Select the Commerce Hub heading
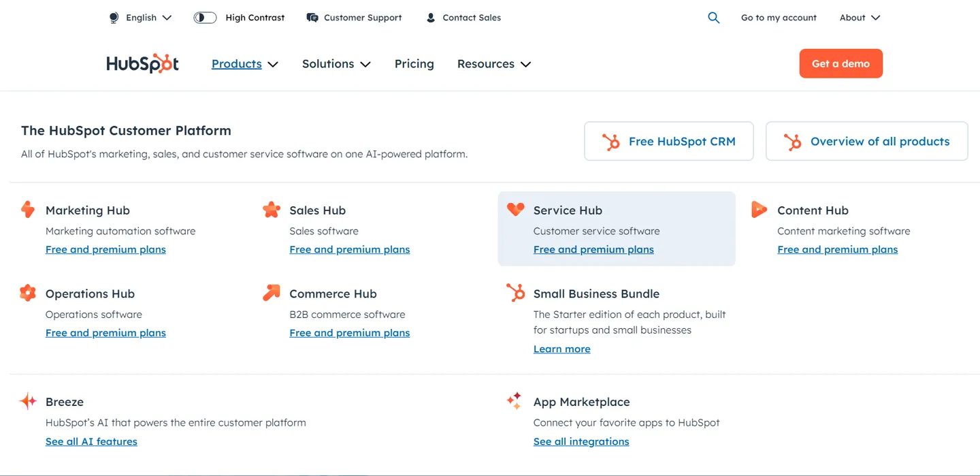This screenshot has height=476, width=980. [333, 293]
